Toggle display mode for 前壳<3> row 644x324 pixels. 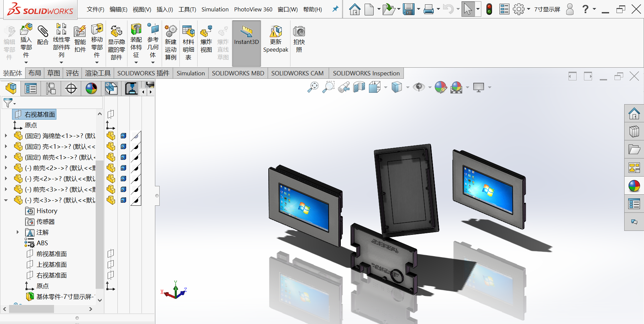(123, 189)
